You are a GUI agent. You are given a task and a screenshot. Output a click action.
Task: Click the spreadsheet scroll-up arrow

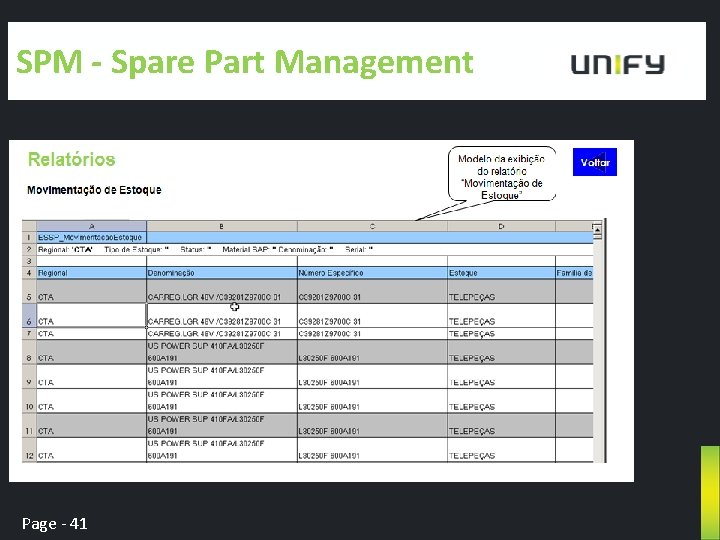597,229
